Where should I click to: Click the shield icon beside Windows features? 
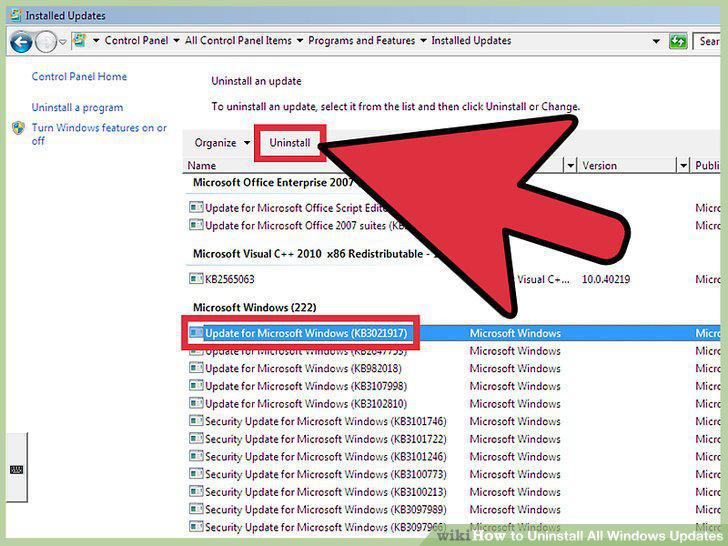[18, 128]
